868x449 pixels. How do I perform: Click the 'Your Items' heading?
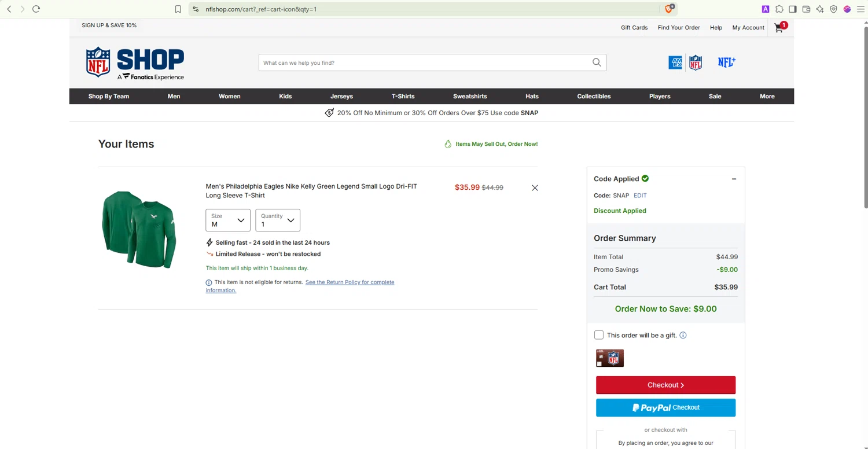click(x=126, y=144)
